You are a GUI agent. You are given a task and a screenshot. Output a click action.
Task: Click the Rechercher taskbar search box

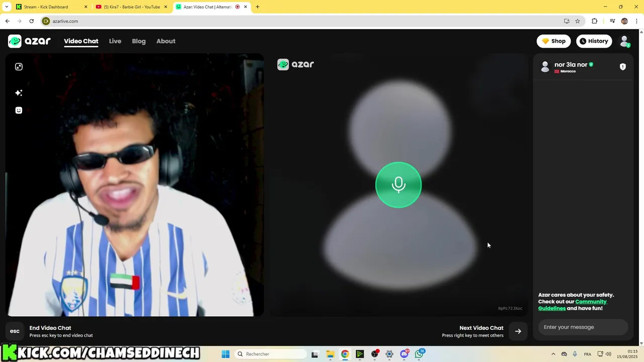pos(271,354)
